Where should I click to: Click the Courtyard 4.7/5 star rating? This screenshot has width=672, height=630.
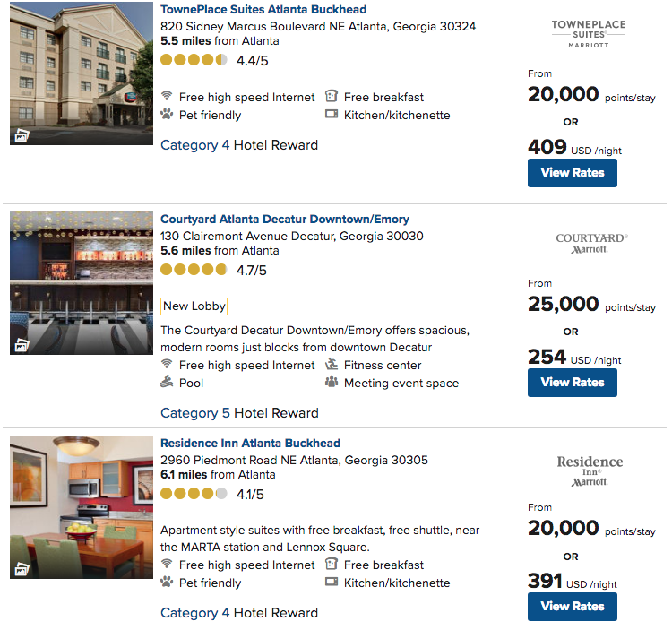point(213,270)
